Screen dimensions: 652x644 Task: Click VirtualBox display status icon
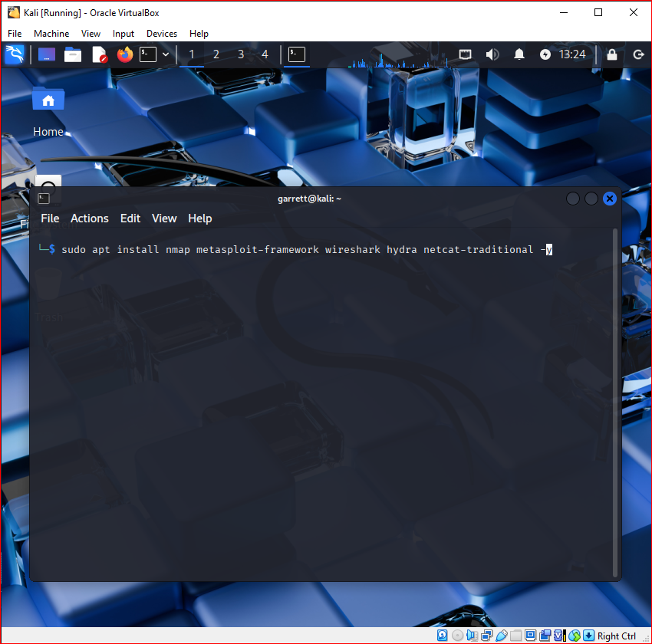pos(530,636)
